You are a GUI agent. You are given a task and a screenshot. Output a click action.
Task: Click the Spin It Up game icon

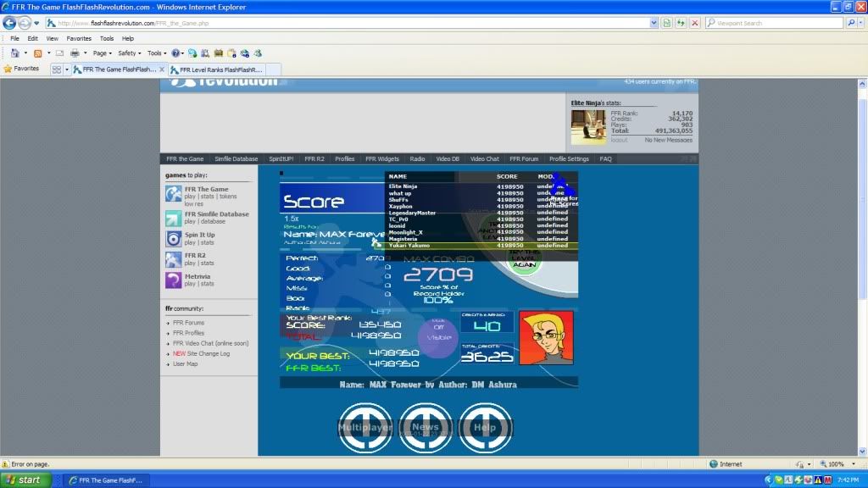173,239
